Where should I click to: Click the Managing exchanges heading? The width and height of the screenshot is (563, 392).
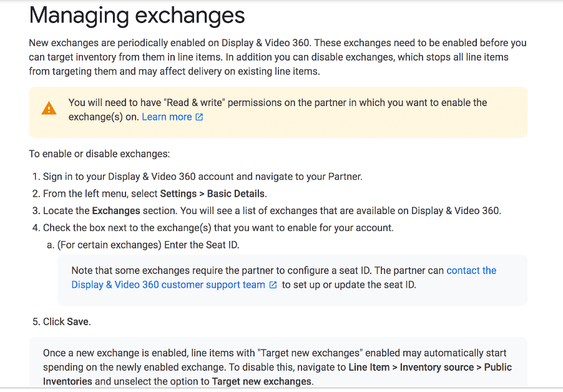pos(137,16)
